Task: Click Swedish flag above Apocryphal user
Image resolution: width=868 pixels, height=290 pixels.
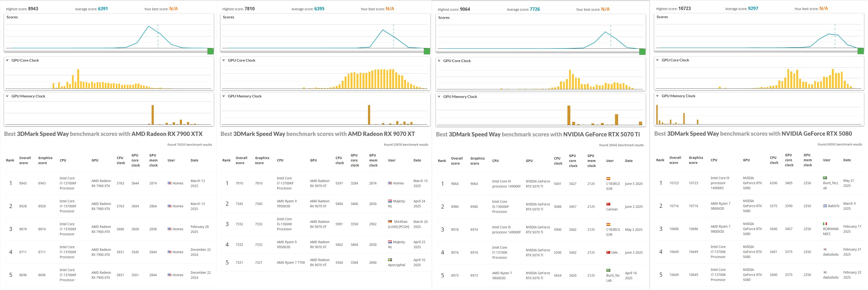Action: click(390, 260)
